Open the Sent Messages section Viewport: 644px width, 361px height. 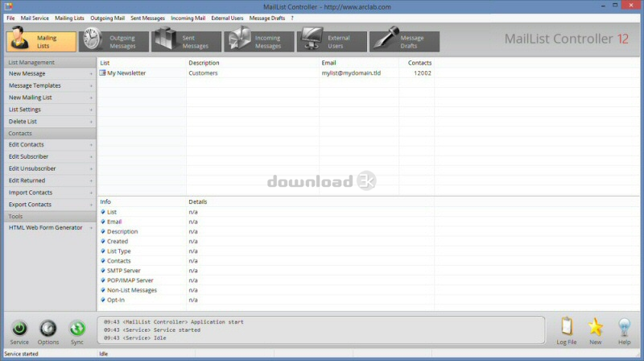(187, 41)
